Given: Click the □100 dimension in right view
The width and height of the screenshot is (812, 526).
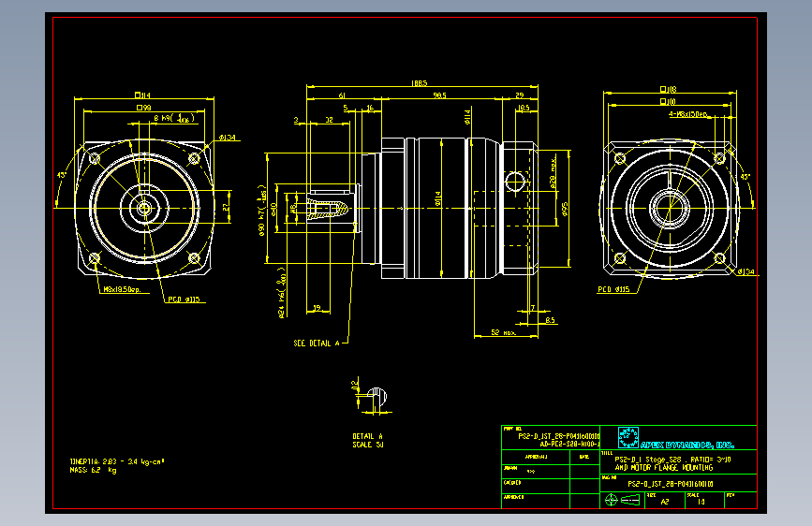Looking at the screenshot, I should (x=668, y=101).
